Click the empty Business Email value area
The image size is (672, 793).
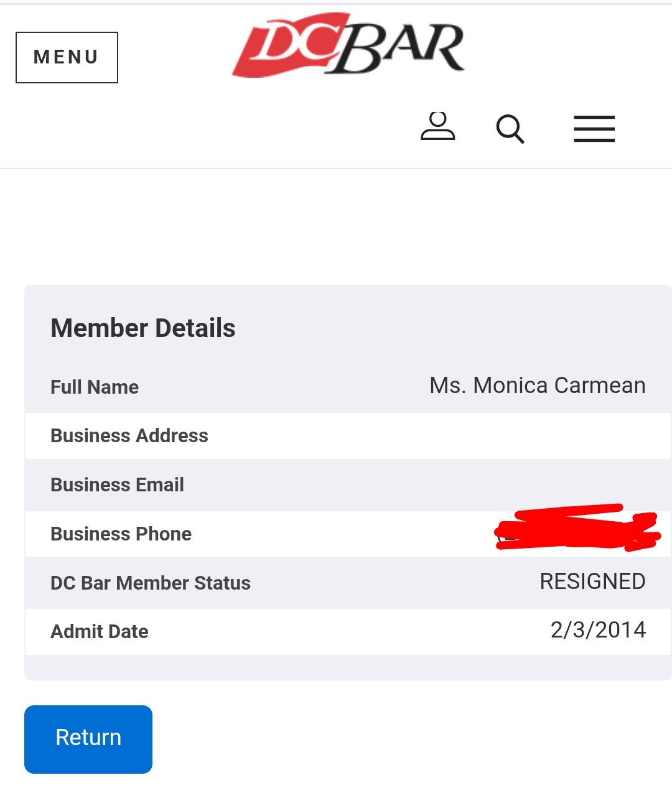pyautogui.click(x=498, y=485)
